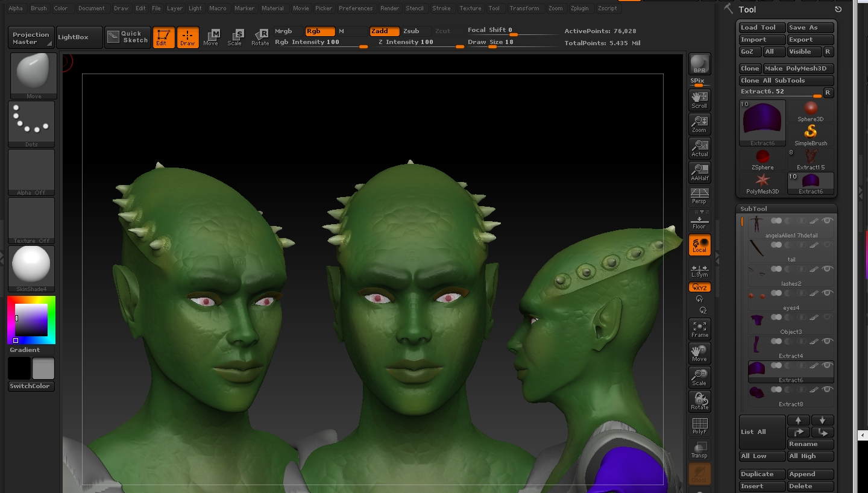
Task: Click the Scale icon above the shelf Rotate icon
Action: click(699, 377)
